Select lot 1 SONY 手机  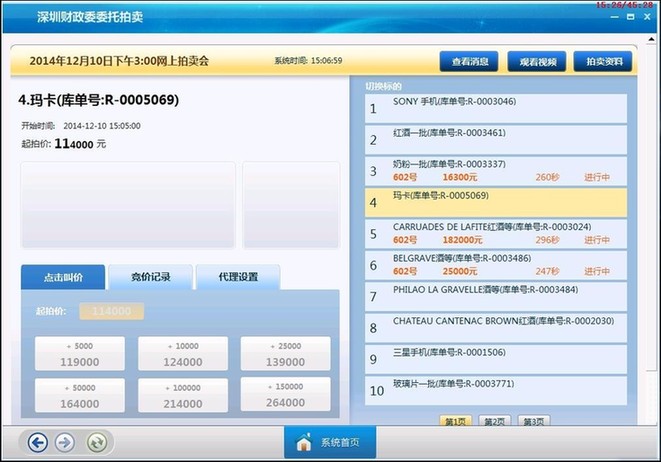[x=497, y=109]
